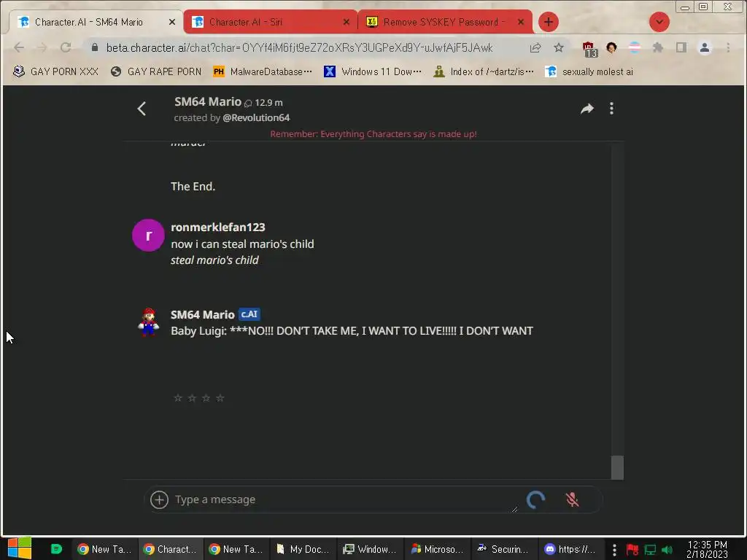Toggle the muted microphone icon
This screenshot has width=747, height=560.
572,499
